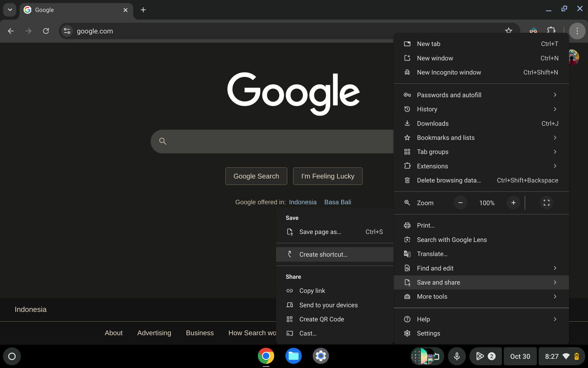Open Settings from the Chrome menu
Viewport: 588px width, 368px height.
481,333
